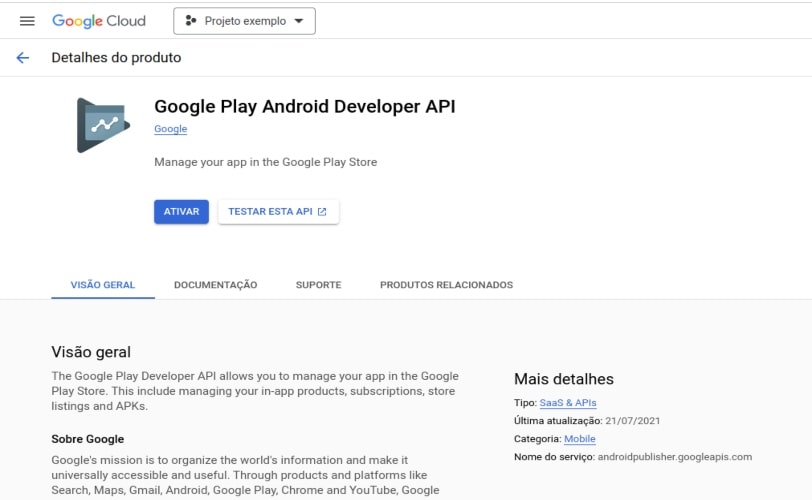This screenshot has width=812, height=500.
Task: Go back using the left arrow icon
Action: [22, 57]
